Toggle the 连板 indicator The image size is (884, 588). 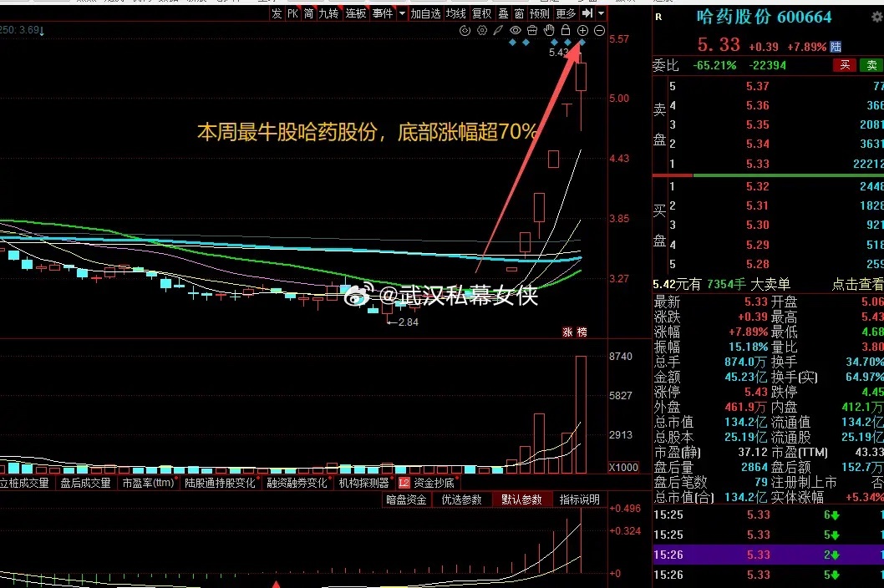point(356,13)
